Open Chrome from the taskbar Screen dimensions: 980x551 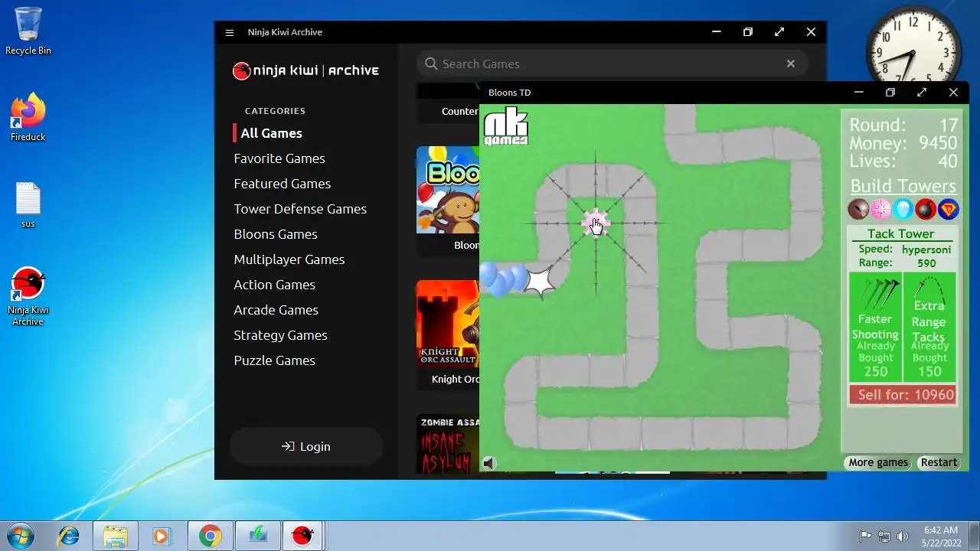click(211, 536)
